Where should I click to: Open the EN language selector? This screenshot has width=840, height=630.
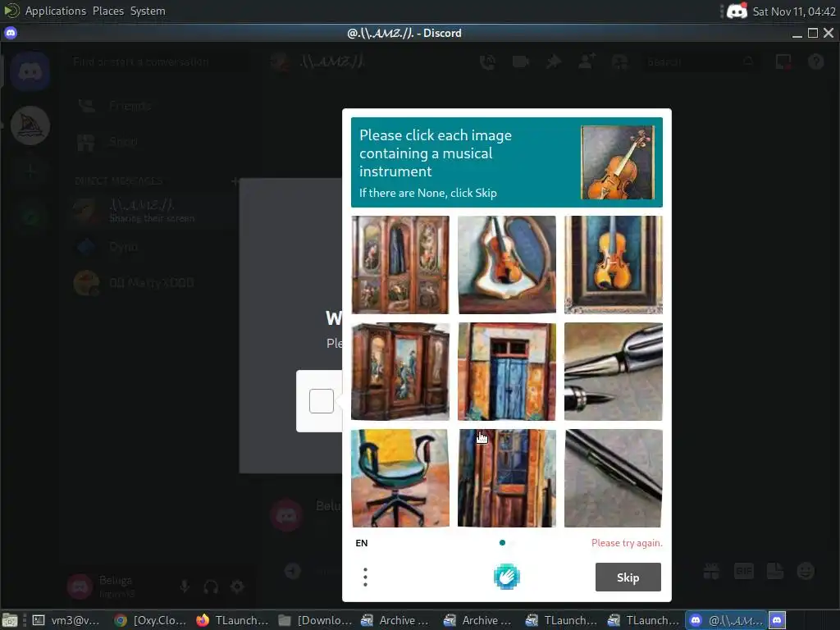pyautogui.click(x=362, y=543)
